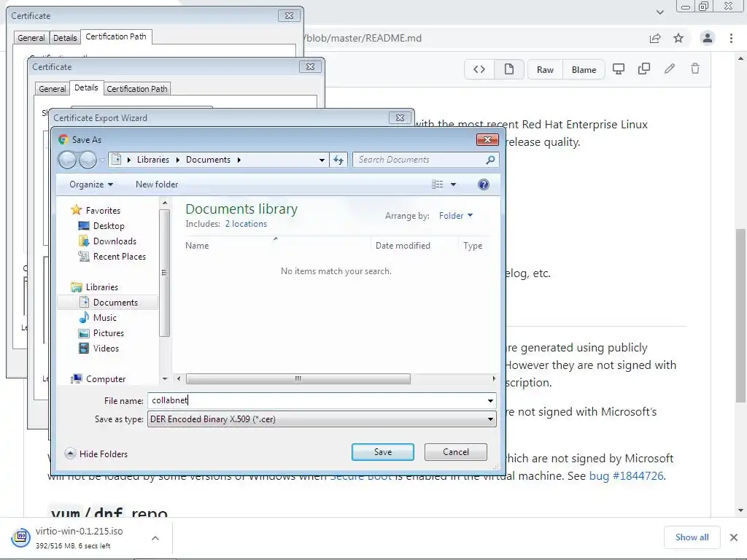The width and height of the screenshot is (747, 560).
Task: Close the downloads bar
Action: click(x=734, y=537)
